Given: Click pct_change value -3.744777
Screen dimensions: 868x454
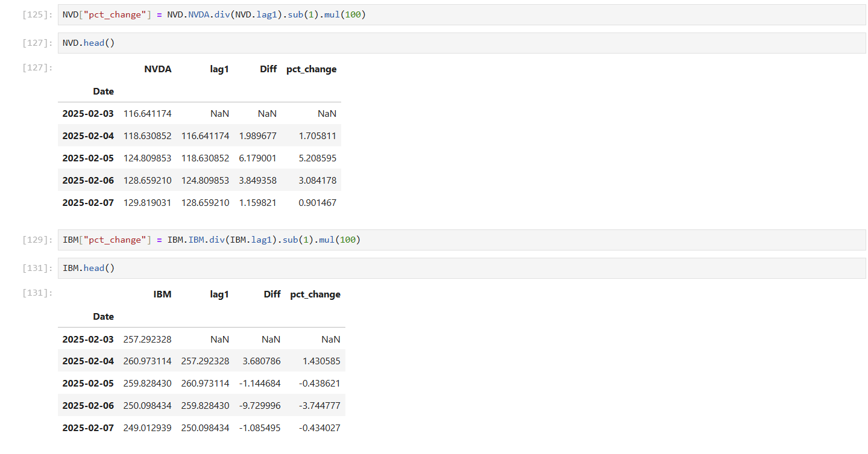Looking at the screenshot, I should pos(320,405).
